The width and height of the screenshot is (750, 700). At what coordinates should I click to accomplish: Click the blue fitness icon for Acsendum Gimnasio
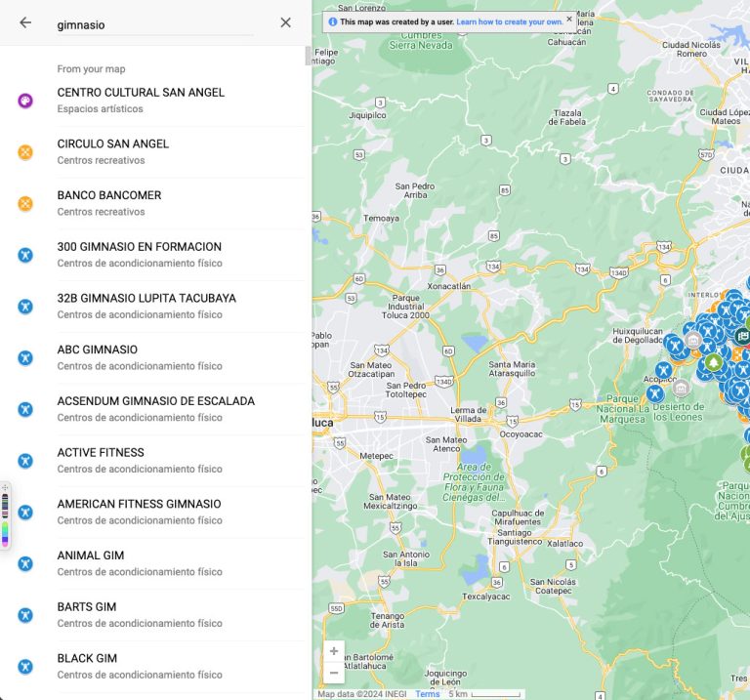tap(25, 409)
